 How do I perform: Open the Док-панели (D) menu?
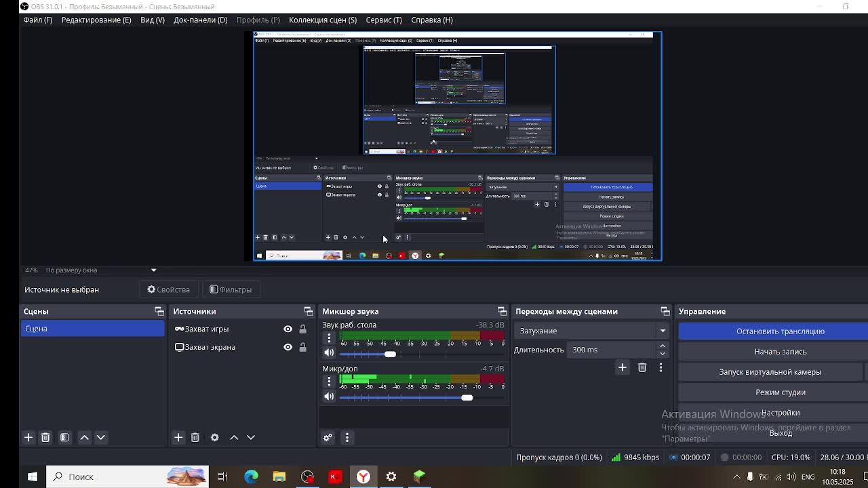coord(200,20)
